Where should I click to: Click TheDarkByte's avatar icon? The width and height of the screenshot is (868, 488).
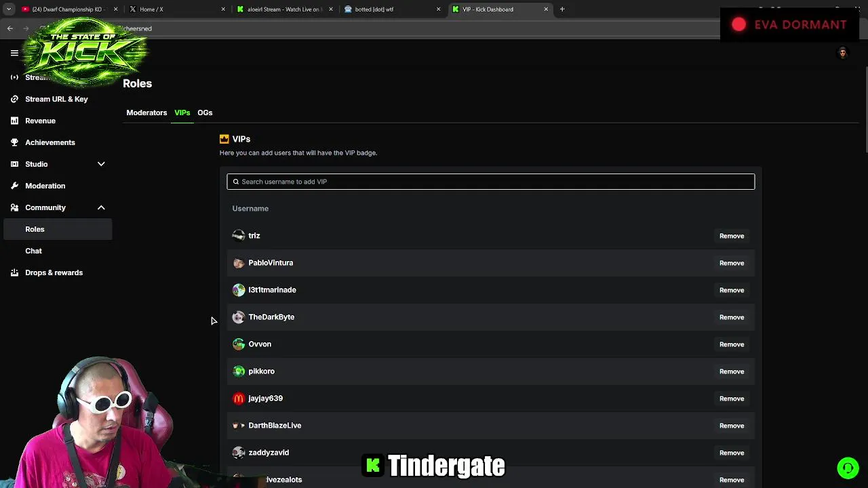click(x=239, y=317)
